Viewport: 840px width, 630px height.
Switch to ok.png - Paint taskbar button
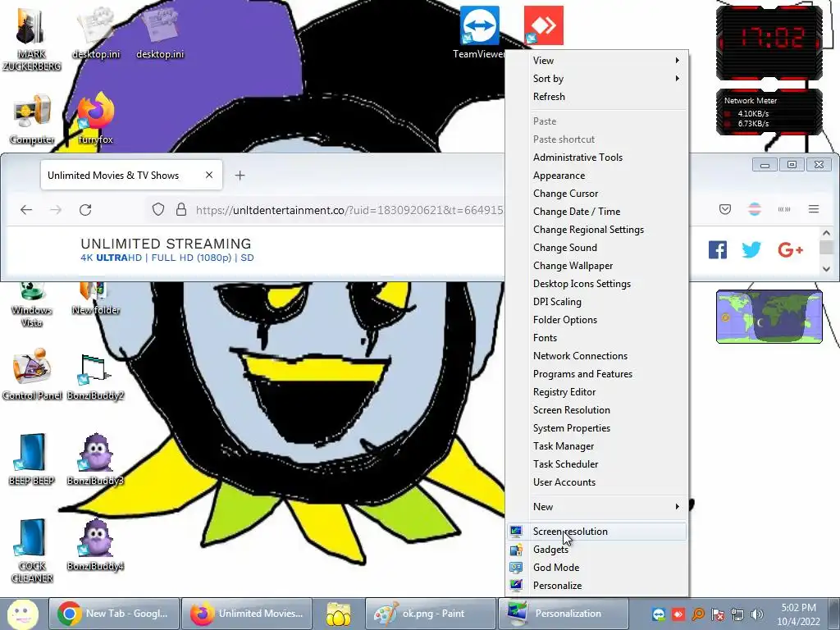point(430,614)
